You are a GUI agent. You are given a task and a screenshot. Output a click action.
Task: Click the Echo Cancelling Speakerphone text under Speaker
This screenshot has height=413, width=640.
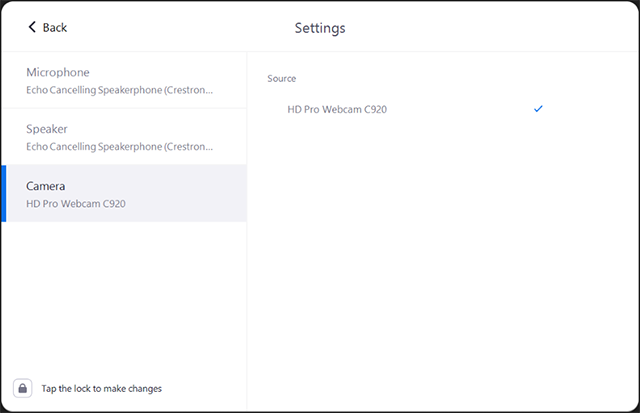click(x=120, y=147)
